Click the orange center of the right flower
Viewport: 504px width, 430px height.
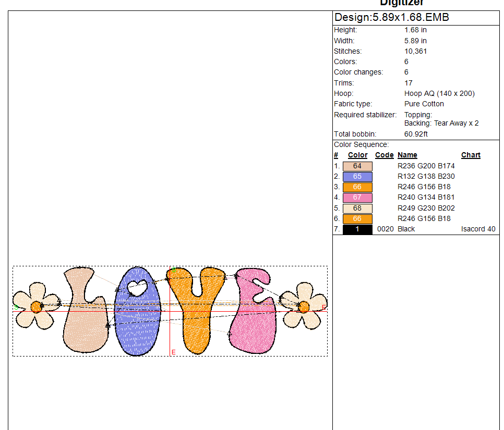[304, 306]
